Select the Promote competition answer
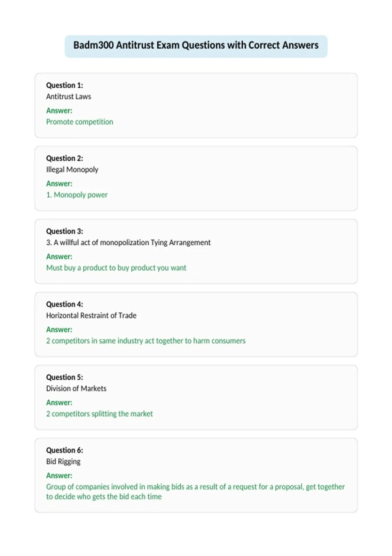Screen dimensions: 392x556 pos(80,122)
